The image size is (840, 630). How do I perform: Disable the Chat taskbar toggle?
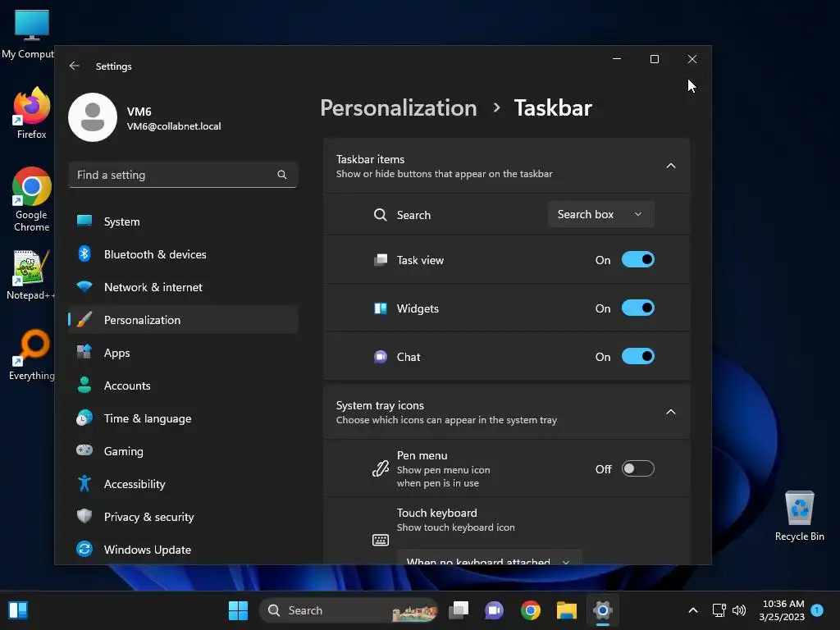pos(637,356)
